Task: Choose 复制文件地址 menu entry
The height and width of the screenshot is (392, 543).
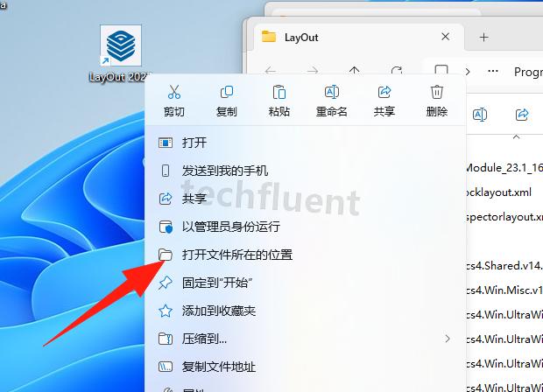Action: tap(305, 367)
